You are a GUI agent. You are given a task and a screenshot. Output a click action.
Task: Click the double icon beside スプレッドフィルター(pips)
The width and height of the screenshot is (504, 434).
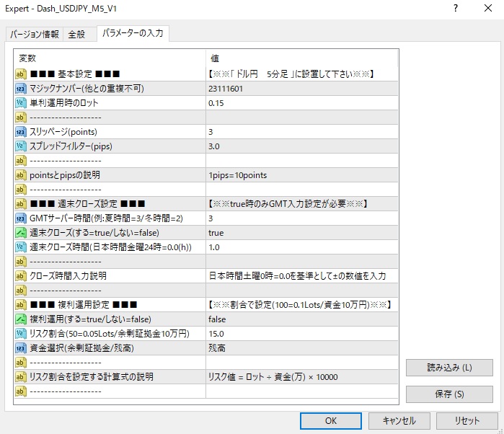click(21, 146)
